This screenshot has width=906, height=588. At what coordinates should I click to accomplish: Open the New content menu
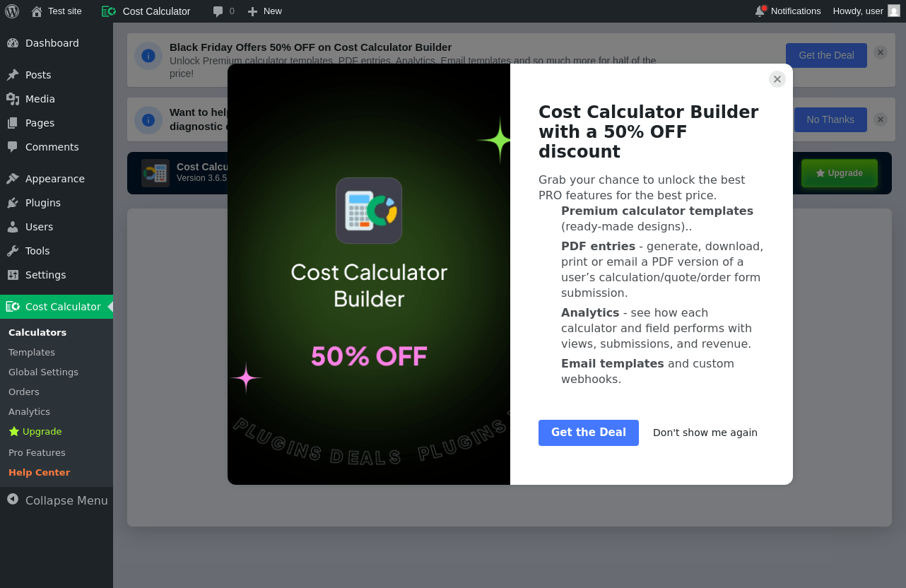coord(264,11)
